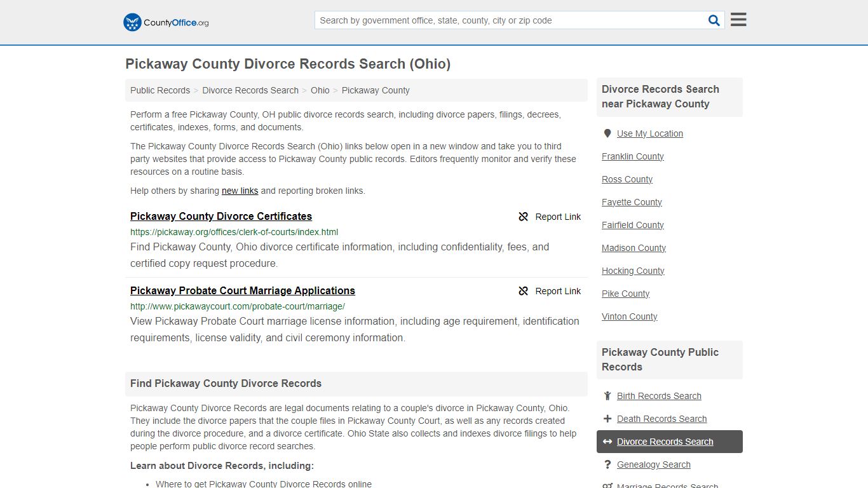Click 'Pickaway County Public Records' sidebar heading

coord(660,360)
